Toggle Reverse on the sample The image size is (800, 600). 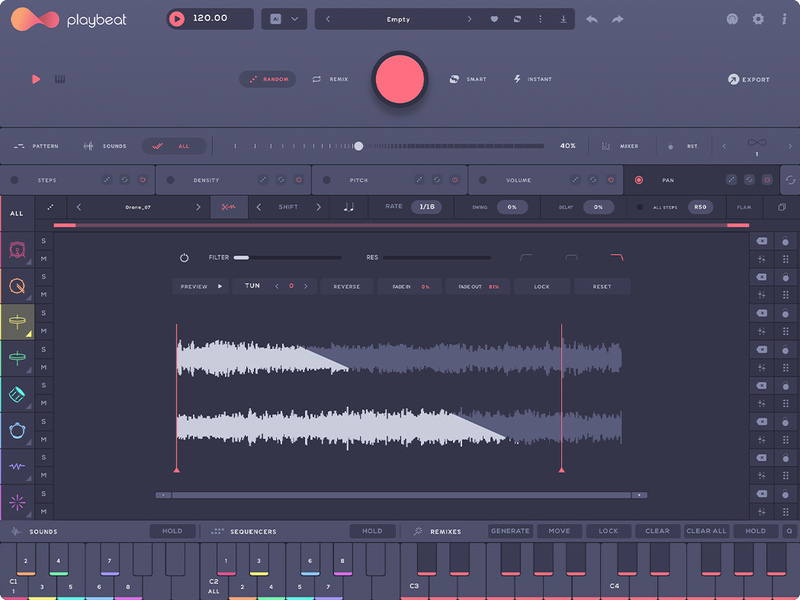(x=347, y=286)
